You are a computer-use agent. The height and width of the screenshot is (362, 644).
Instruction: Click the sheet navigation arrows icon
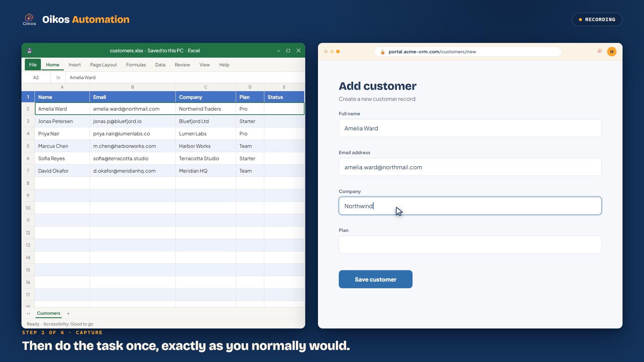point(29,314)
